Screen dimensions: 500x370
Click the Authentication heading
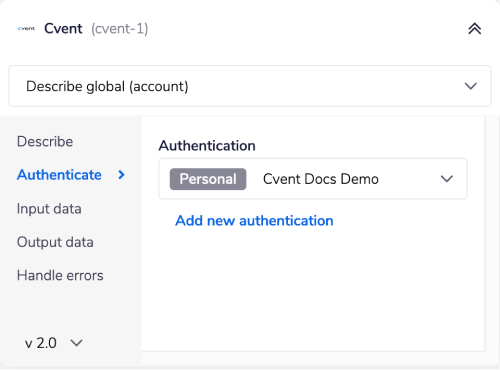coord(207,146)
